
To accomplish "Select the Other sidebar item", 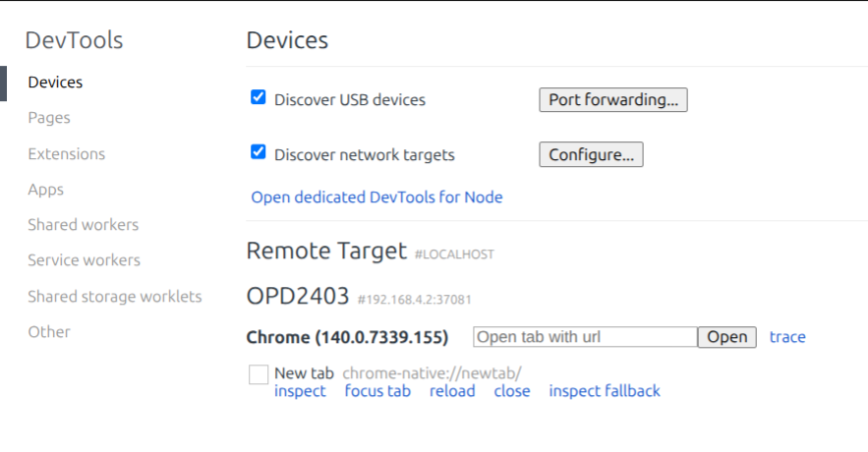I will [x=49, y=332].
